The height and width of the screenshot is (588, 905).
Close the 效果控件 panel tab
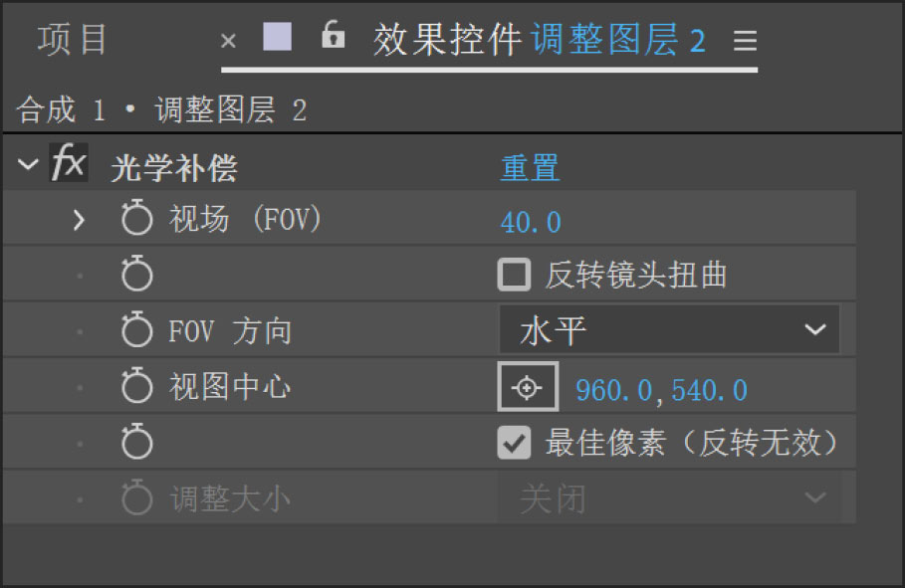pos(228,41)
